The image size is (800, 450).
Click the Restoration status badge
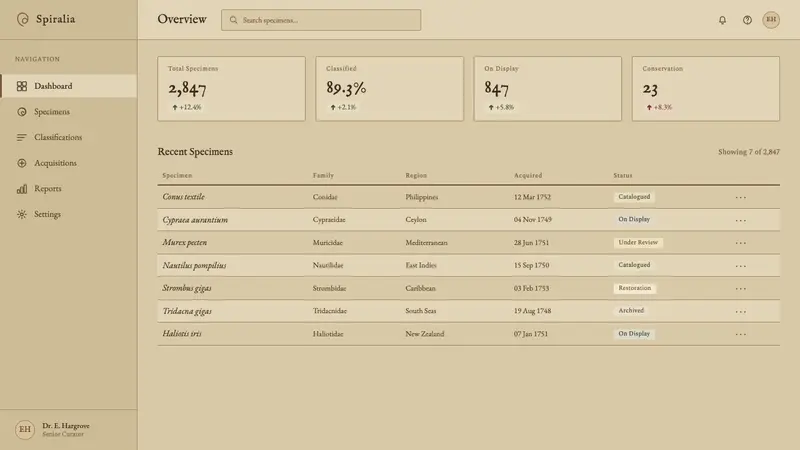pos(635,288)
